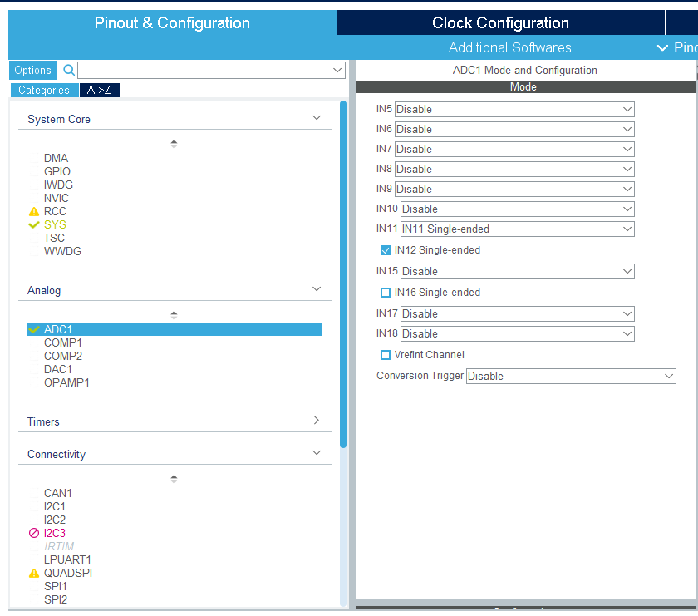The width and height of the screenshot is (698, 616).
Task: Click the Mode section header bar
Action: 525,86
